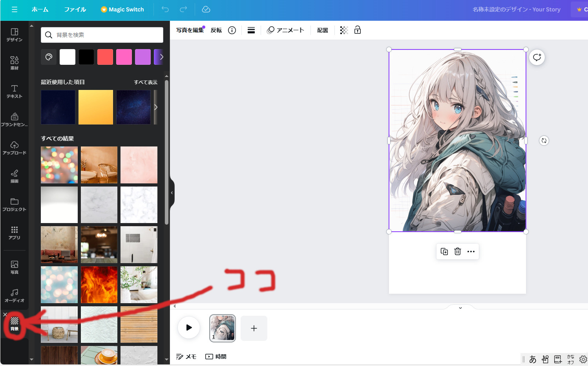Open the 写真 photos panel
Image resolution: width=588 pixels, height=366 pixels.
pyautogui.click(x=15, y=267)
